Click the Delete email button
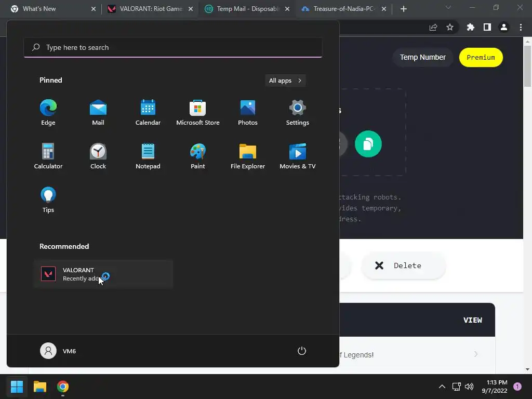 pyautogui.click(x=403, y=265)
